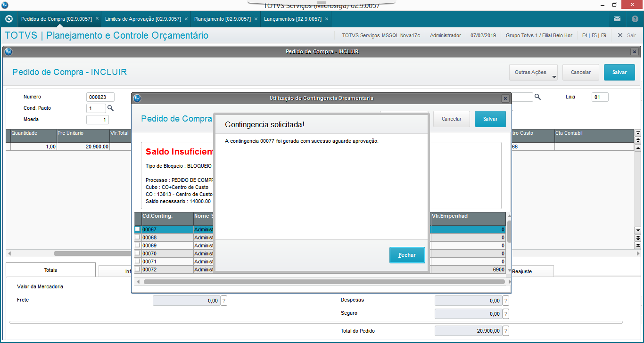The height and width of the screenshot is (343, 644).
Task: Close the Planejamento tab
Action: [x=256, y=19]
